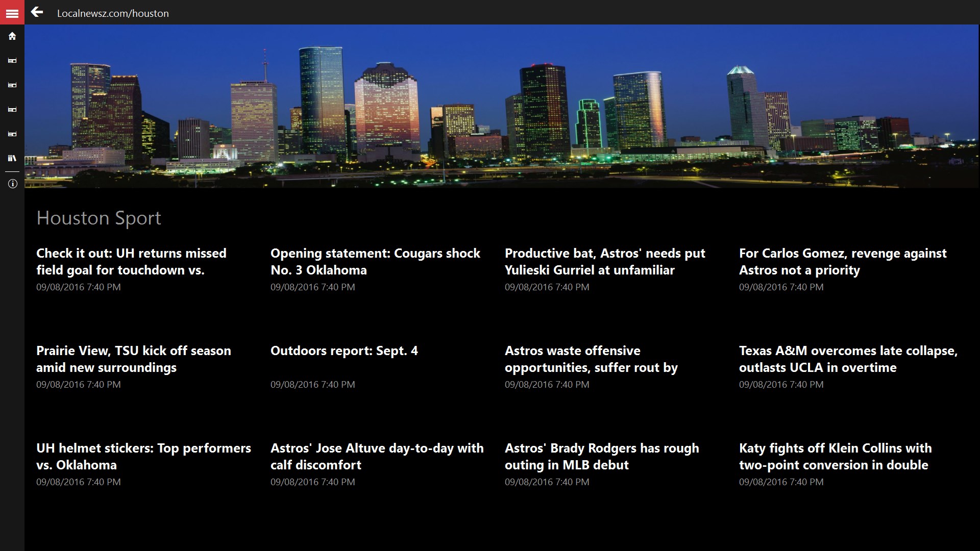The image size is (980, 551).
Task: Open Yulieski Gurriel Astros article
Action: (x=605, y=261)
